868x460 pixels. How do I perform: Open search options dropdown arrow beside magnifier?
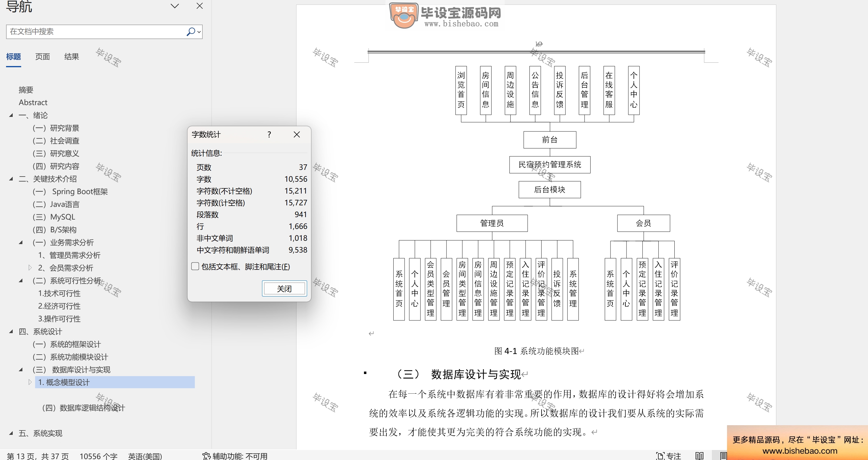coord(199,32)
